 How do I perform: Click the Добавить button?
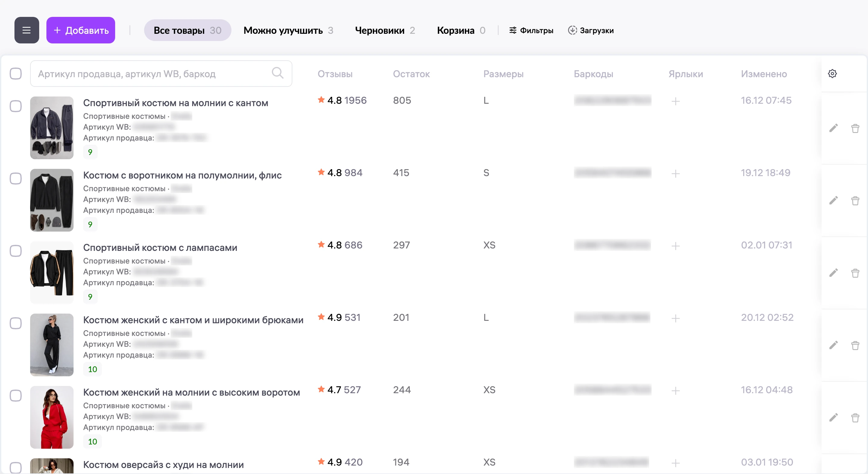pyautogui.click(x=81, y=30)
